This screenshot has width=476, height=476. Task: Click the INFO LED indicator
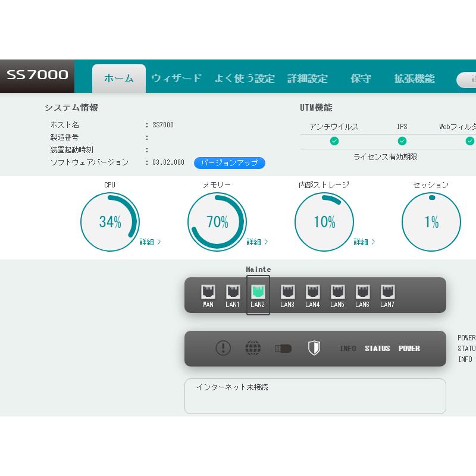[x=348, y=349]
